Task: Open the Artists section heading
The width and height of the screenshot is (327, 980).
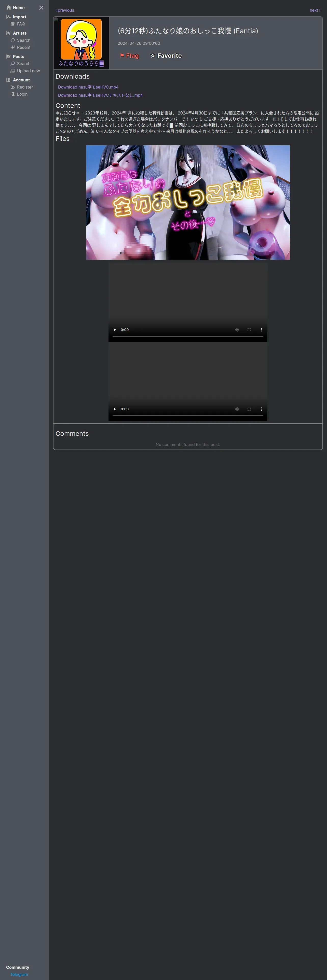Action: [16, 33]
